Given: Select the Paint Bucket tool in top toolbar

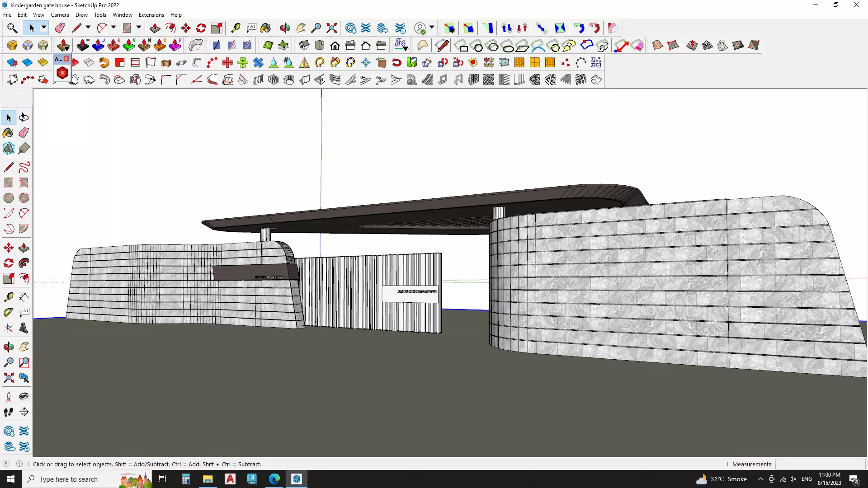Looking at the screenshot, I should coord(266,28).
